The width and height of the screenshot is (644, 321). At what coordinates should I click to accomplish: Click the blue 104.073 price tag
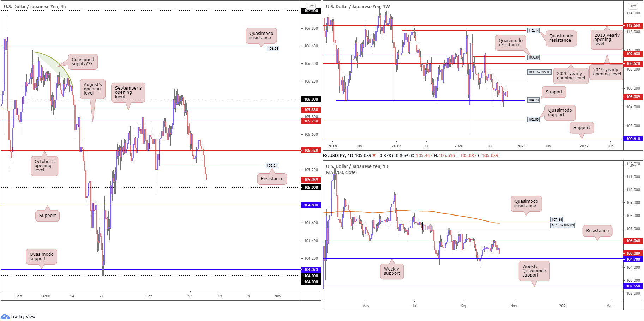click(311, 269)
